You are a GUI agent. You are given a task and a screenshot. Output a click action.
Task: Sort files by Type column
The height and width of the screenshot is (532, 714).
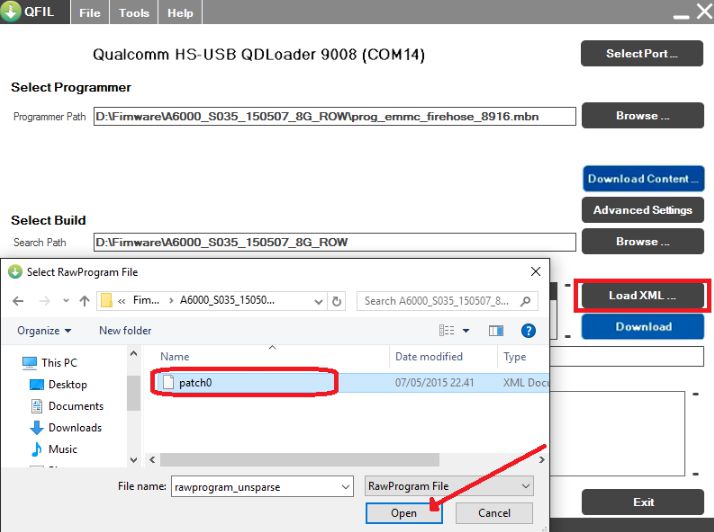pyautogui.click(x=515, y=357)
